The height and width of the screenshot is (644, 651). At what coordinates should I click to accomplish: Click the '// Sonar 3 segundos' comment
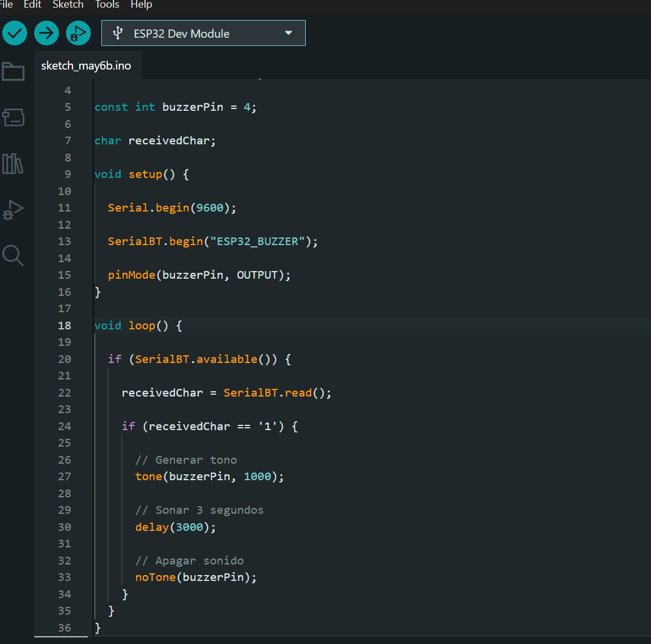(199, 510)
